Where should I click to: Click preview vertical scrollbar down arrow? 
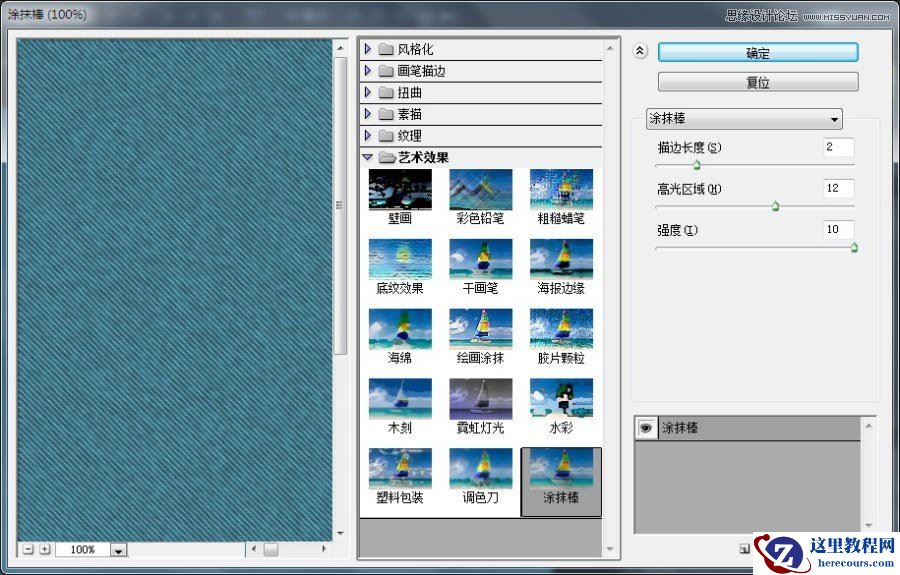[x=340, y=533]
